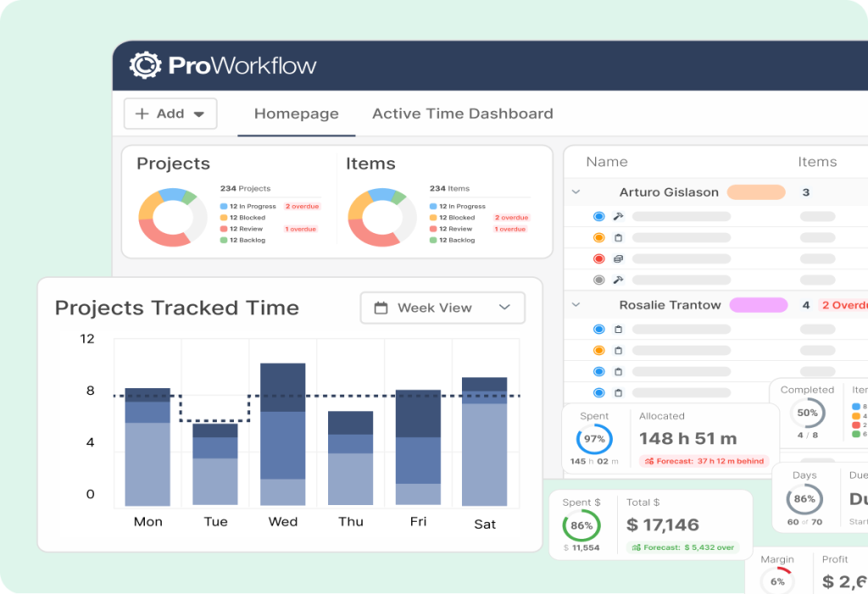This screenshot has height=594, width=868.
Task: Collapse the Arturo Gislason group
Action: (576, 192)
